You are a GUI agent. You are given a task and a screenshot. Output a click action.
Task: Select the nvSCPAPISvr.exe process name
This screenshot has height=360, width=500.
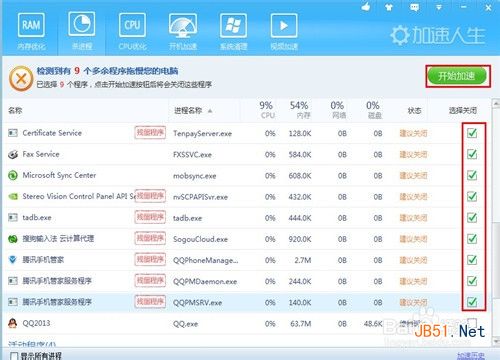pyautogui.click(x=200, y=197)
